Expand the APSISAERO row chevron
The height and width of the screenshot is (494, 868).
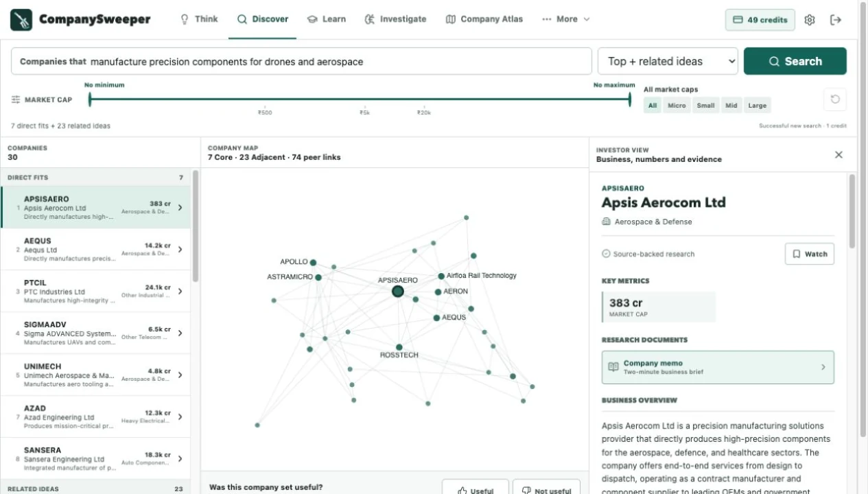pyautogui.click(x=180, y=208)
